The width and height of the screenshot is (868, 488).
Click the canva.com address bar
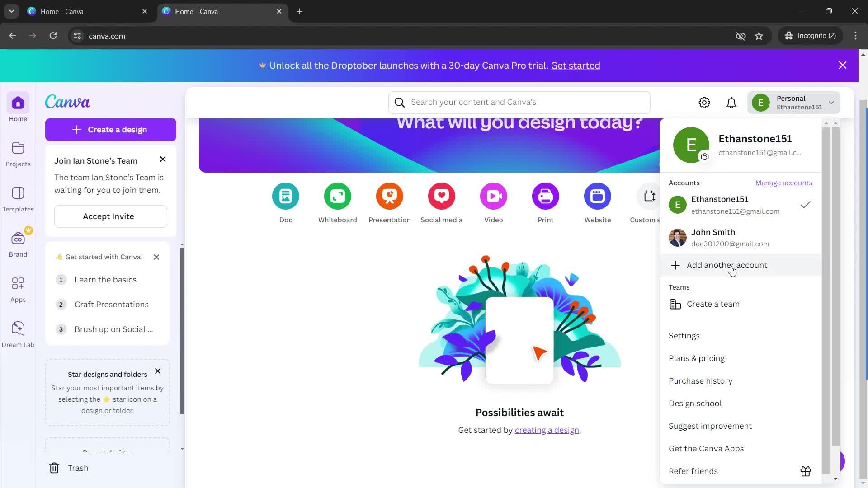click(398, 36)
